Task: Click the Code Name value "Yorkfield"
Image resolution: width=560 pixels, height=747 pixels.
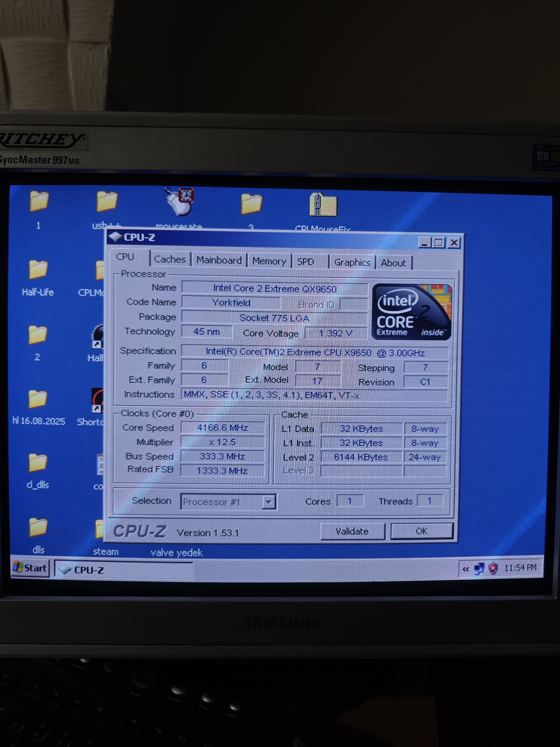Action: pos(231,303)
